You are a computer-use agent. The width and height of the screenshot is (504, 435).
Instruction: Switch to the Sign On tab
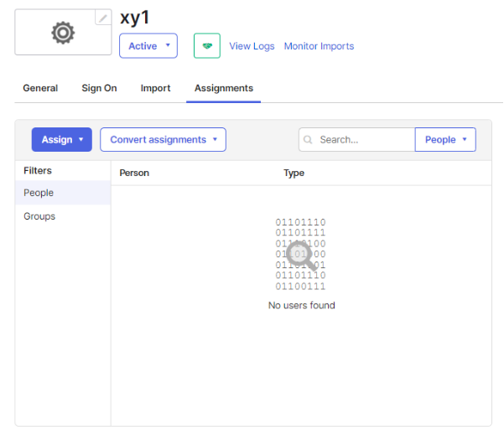pos(99,88)
